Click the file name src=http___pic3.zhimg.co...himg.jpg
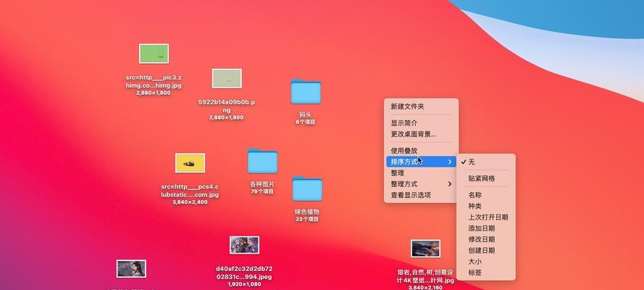 (x=154, y=81)
